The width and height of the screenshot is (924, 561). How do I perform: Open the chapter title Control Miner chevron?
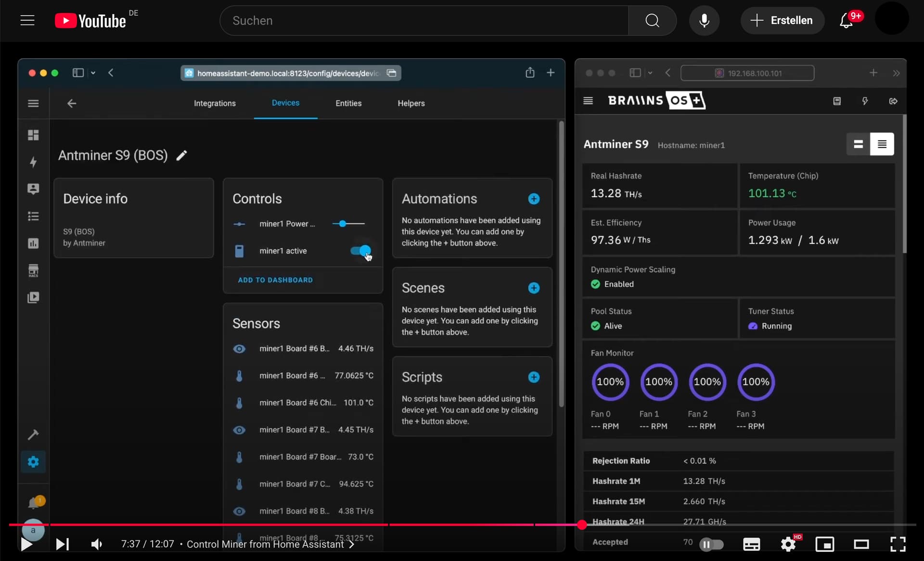[x=352, y=544]
